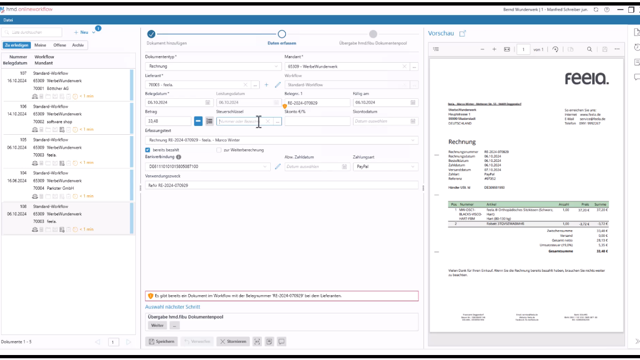640x360 pixels.
Task: Go to the 'Dokument hinzufügen' step circle
Action: point(151,34)
